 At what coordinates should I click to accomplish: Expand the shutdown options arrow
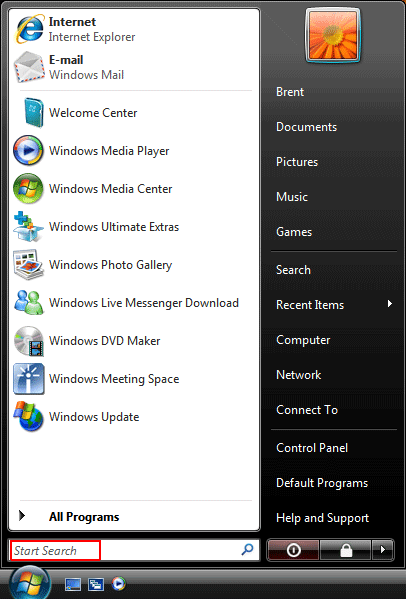coord(382,550)
